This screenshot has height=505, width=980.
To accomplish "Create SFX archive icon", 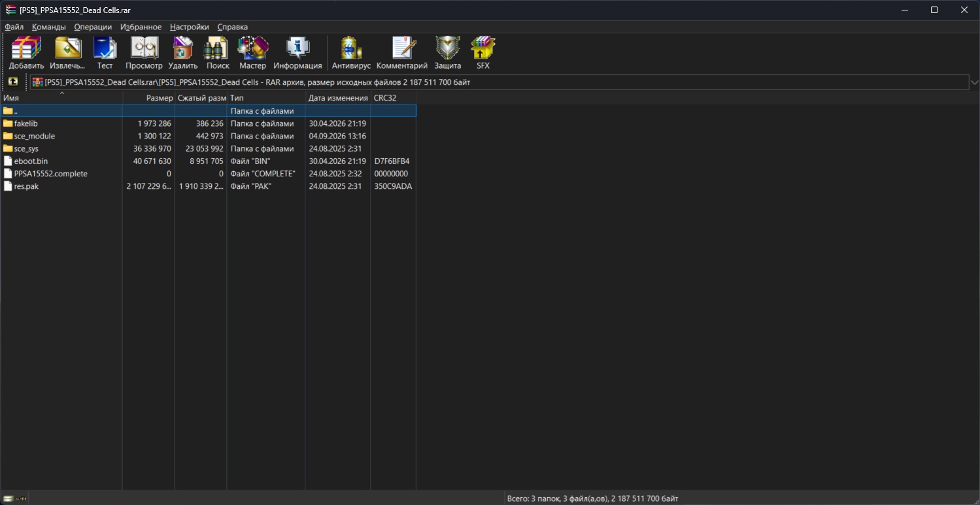I will point(482,53).
